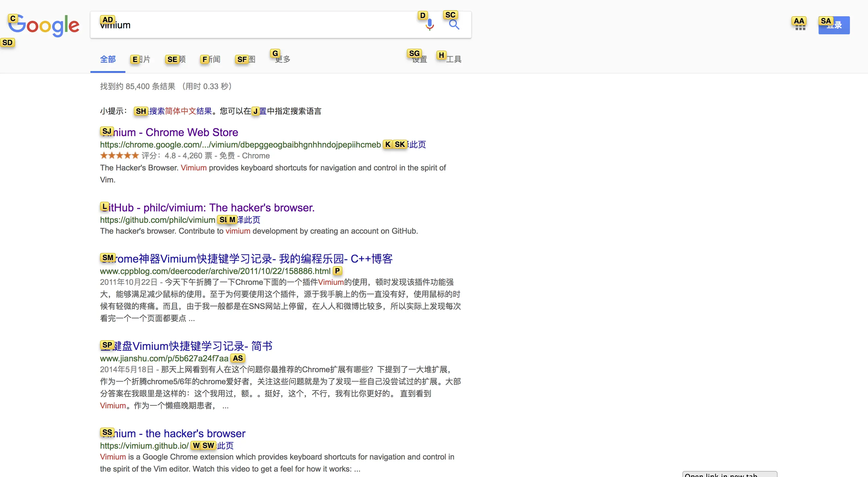This screenshot has height=477, width=868.
Task: Click 翻译此页 next to github.com URL
Action: (x=248, y=220)
